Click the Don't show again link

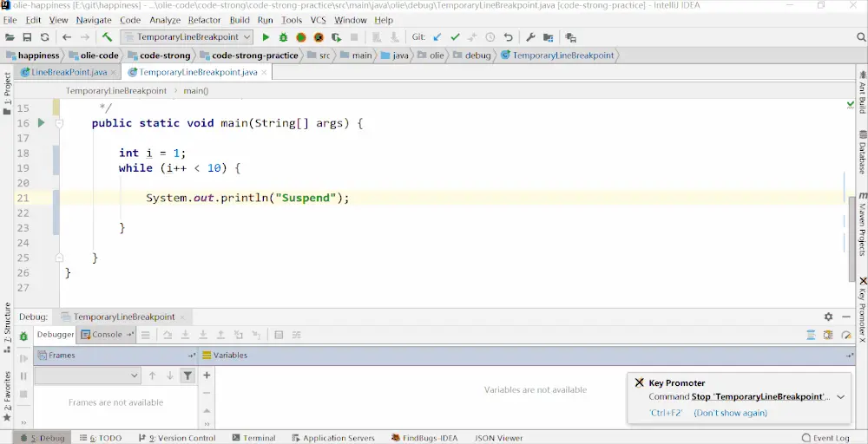730,413
